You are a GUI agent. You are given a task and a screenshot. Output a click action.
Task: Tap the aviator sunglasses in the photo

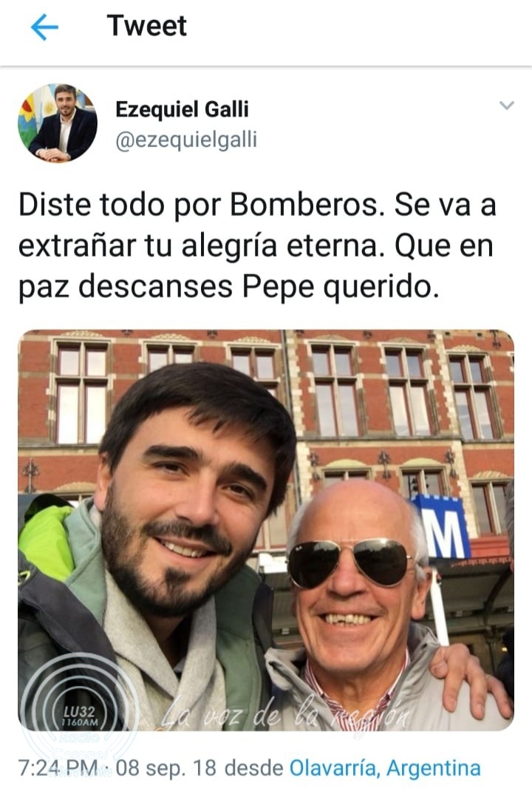351,563
